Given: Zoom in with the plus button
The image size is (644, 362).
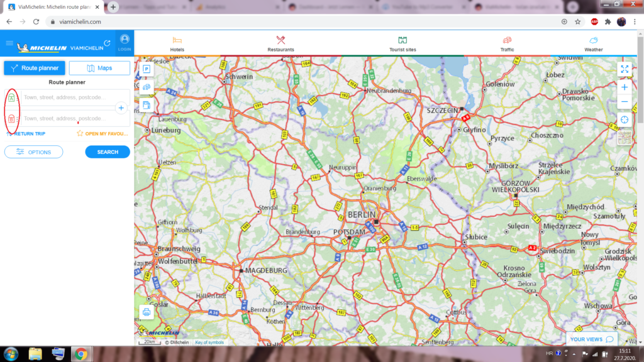Looking at the screenshot, I should tap(624, 87).
